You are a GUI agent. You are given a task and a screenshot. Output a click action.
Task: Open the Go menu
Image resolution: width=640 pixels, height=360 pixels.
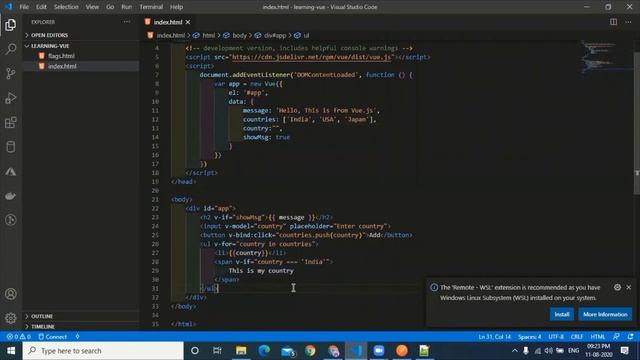pos(110,7)
